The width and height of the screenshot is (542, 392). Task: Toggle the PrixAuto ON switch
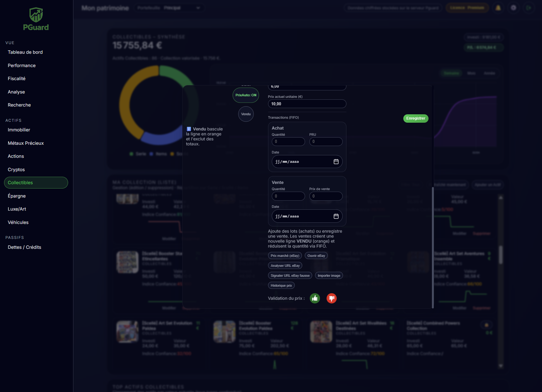click(246, 95)
